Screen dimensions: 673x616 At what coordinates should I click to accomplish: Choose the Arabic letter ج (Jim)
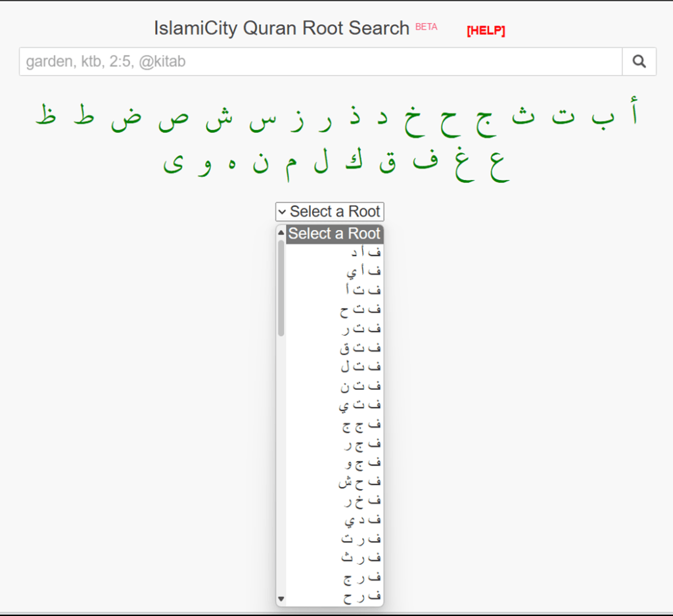486,122
